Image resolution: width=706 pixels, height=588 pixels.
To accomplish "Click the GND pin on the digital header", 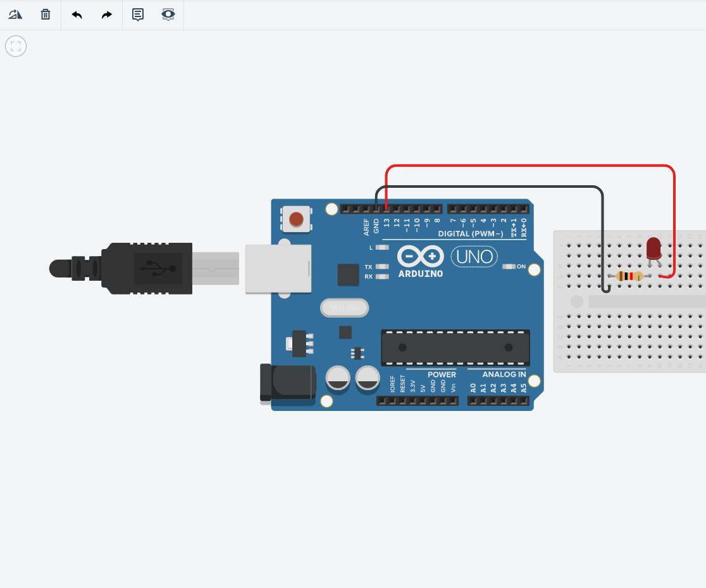I will pos(377,209).
